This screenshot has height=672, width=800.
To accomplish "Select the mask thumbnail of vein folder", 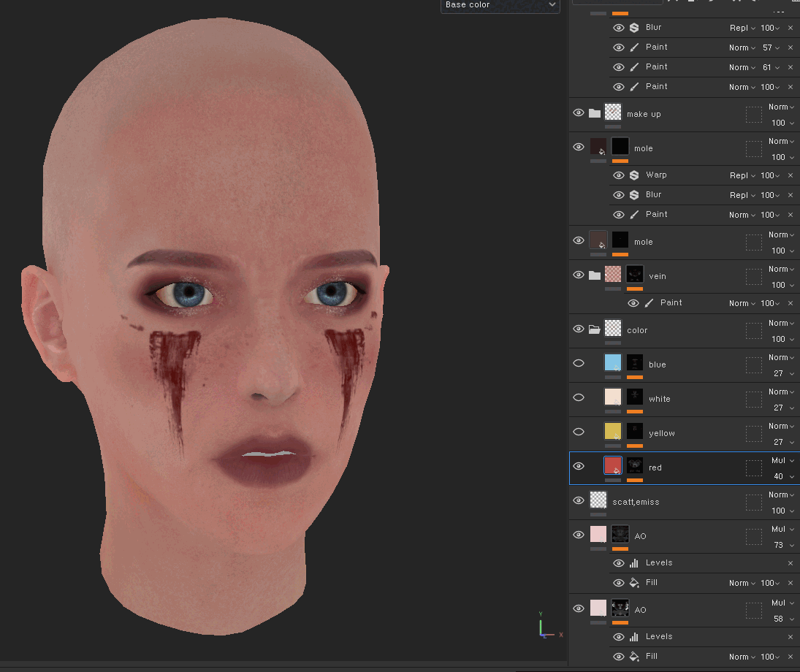I will coord(635,275).
